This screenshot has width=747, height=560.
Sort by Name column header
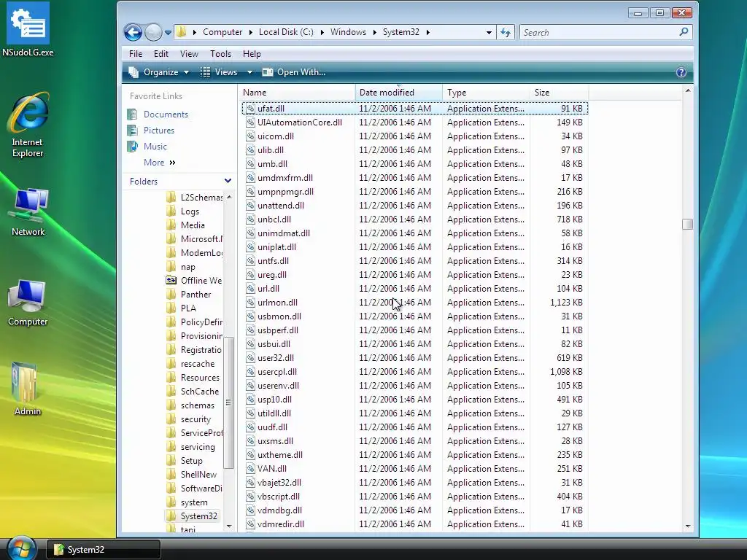[296, 93]
